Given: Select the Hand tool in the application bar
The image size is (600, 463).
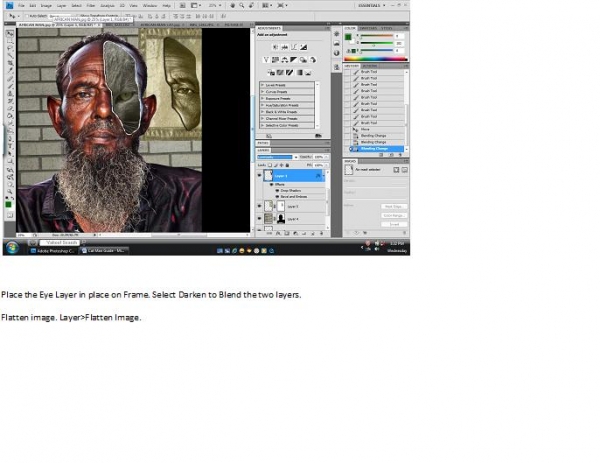Looking at the screenshot, I should pyautogui.click(x=232, y=5).
